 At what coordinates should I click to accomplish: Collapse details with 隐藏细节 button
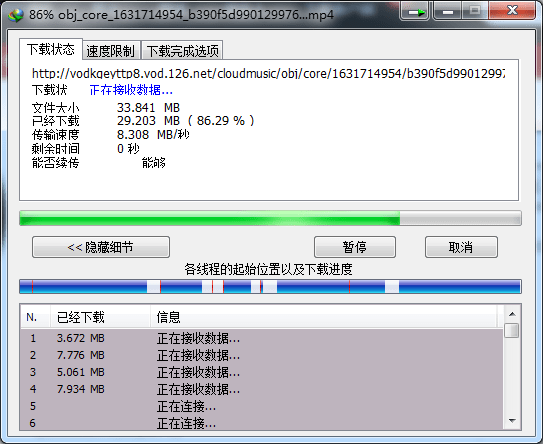(101, 247)
